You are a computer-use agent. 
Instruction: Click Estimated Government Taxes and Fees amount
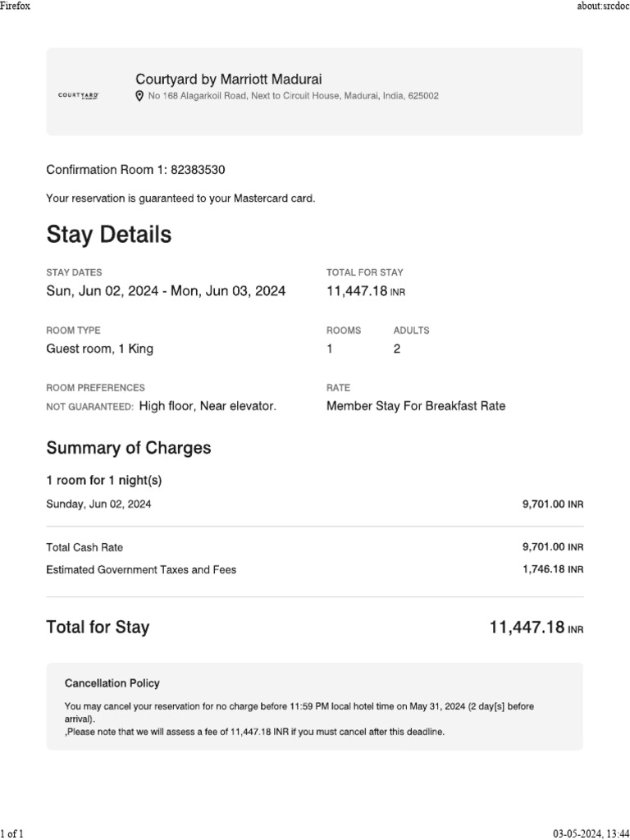point(552,568)
